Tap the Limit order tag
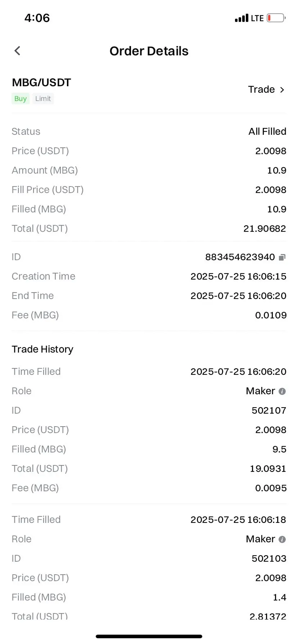The height and width of the screenshot is (644, 298). (43, 98)
